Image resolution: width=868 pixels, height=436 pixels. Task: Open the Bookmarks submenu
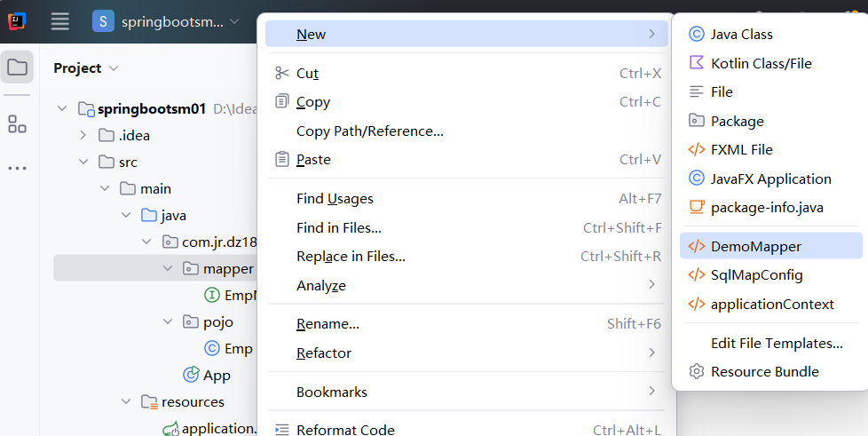(467, 392)
